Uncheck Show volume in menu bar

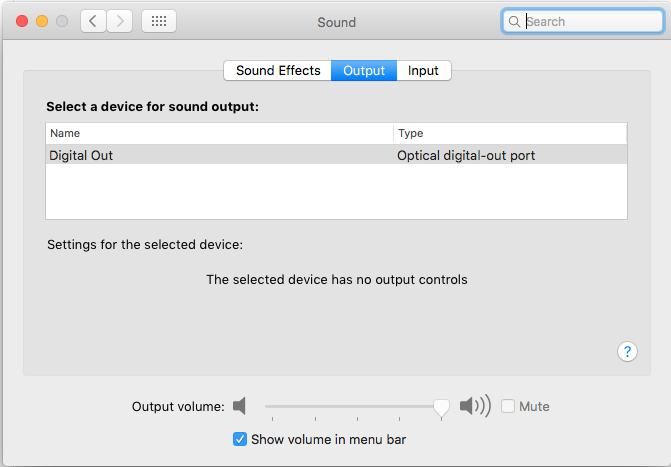[x=240, y=439]
